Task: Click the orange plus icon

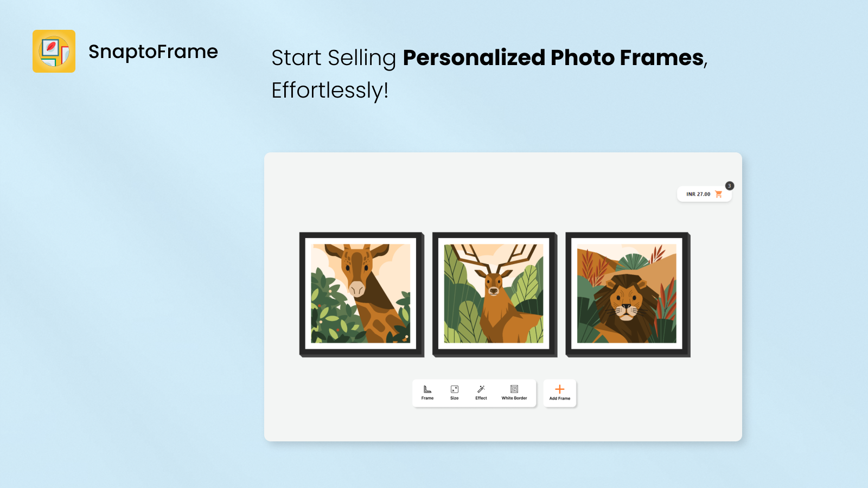Action: 560,389
